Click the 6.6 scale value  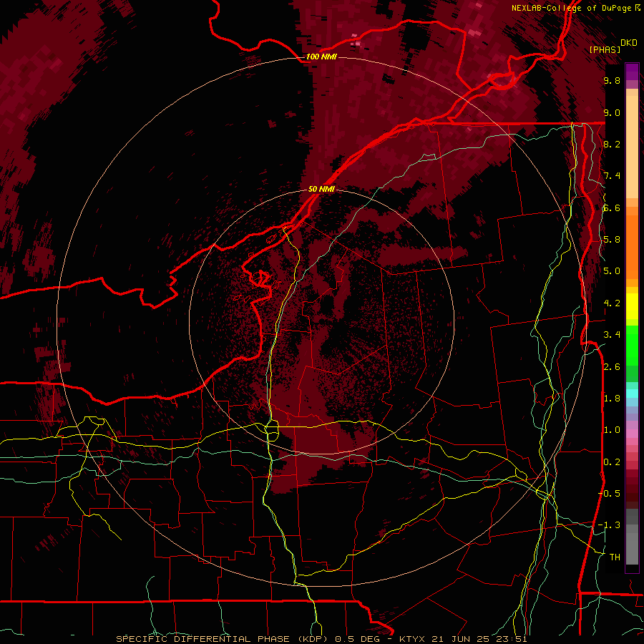tap(612, 208)
